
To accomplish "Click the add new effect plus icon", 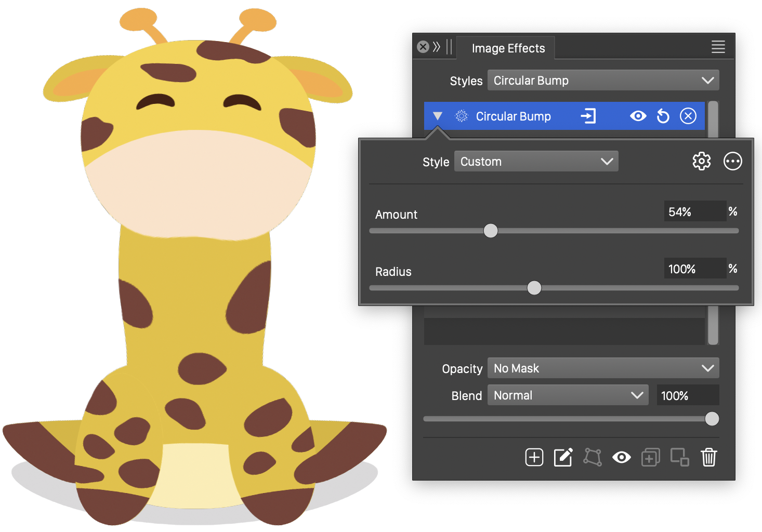I will pos(534,457).
